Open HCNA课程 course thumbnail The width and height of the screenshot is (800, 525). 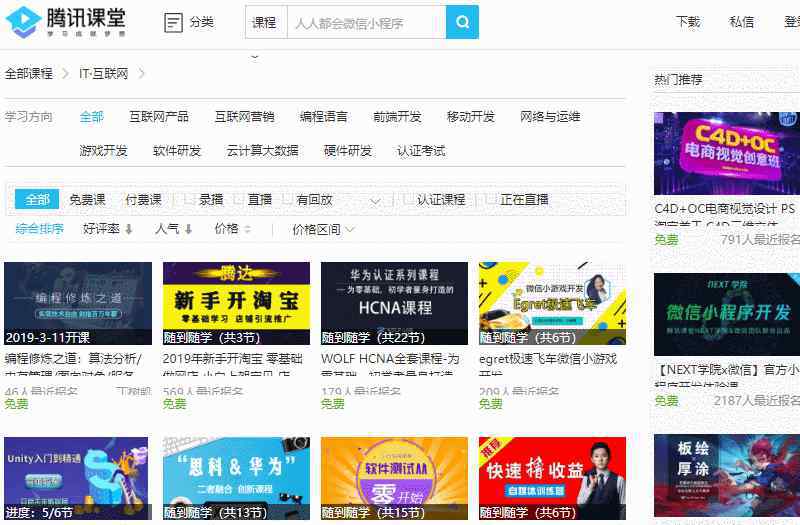click(x=394, y=304)
